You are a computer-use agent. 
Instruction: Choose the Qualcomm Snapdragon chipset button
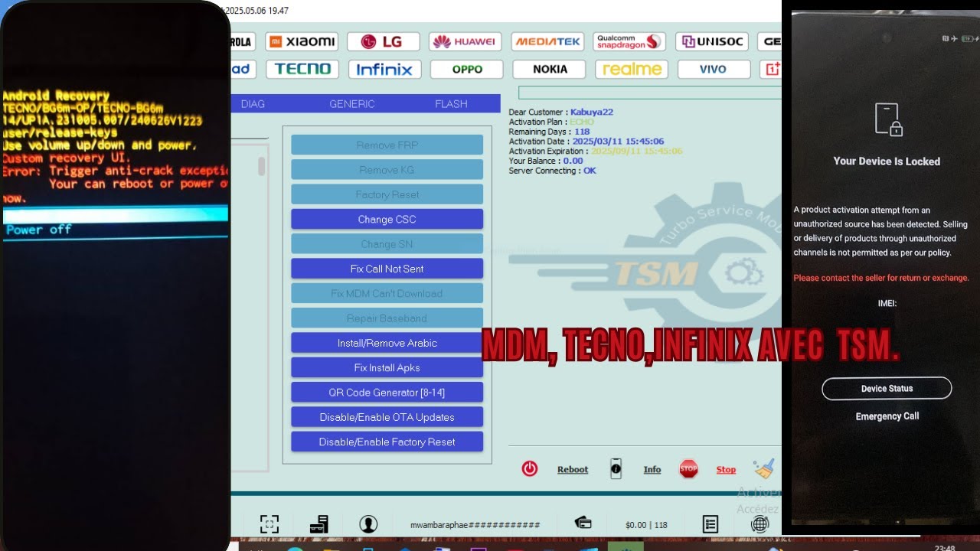[629, 41]
